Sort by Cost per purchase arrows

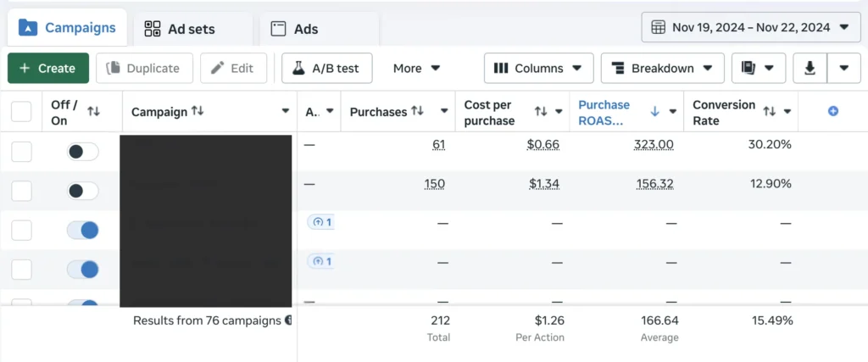541,111
